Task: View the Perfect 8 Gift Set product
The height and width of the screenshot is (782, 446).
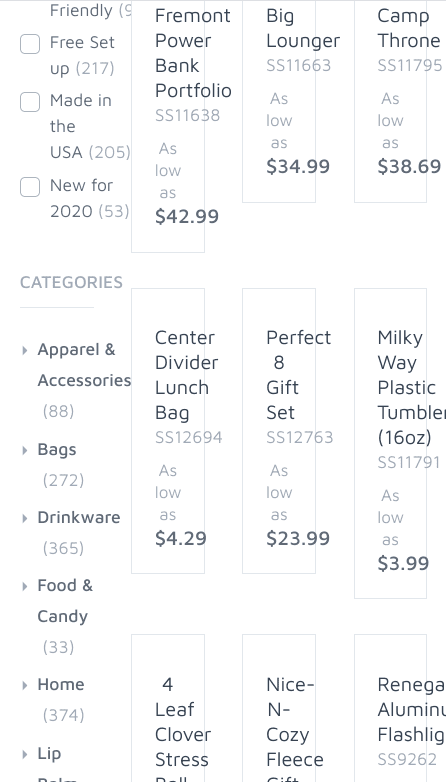Action: pos(298,375)
